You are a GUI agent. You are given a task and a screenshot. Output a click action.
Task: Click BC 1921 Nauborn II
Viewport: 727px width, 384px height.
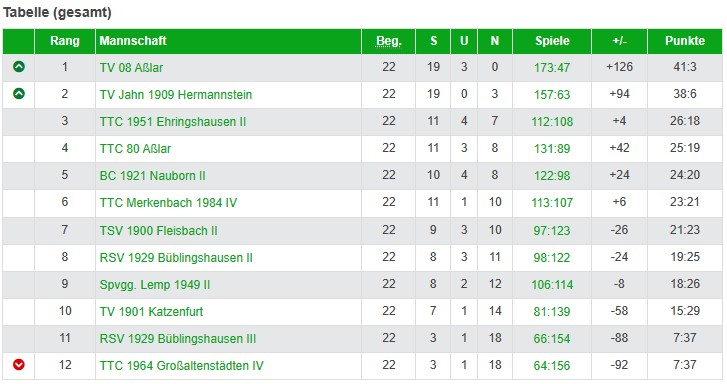coord(152,176)
